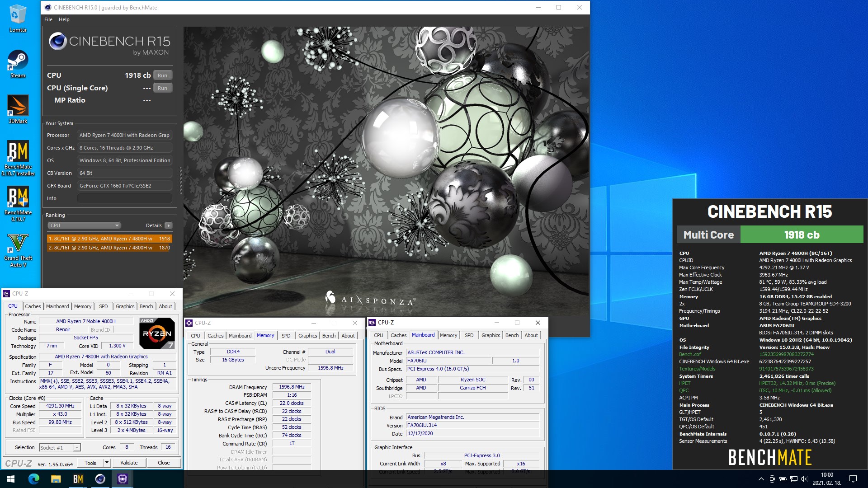
Task: Run the CPU multi-core benchmark
Action: [163, 75]
